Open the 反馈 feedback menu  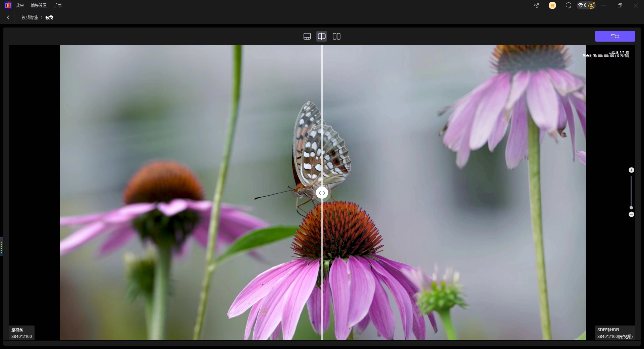(x=57, y=5)
